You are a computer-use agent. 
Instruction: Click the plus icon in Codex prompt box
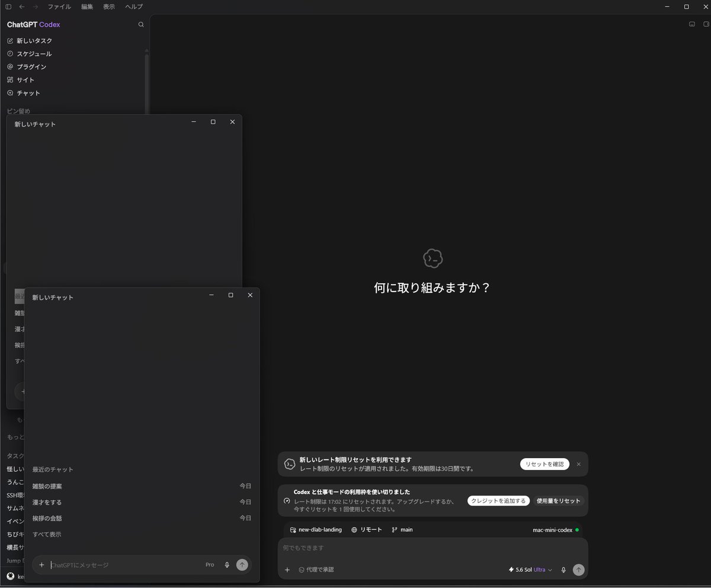tap(287, 570)
